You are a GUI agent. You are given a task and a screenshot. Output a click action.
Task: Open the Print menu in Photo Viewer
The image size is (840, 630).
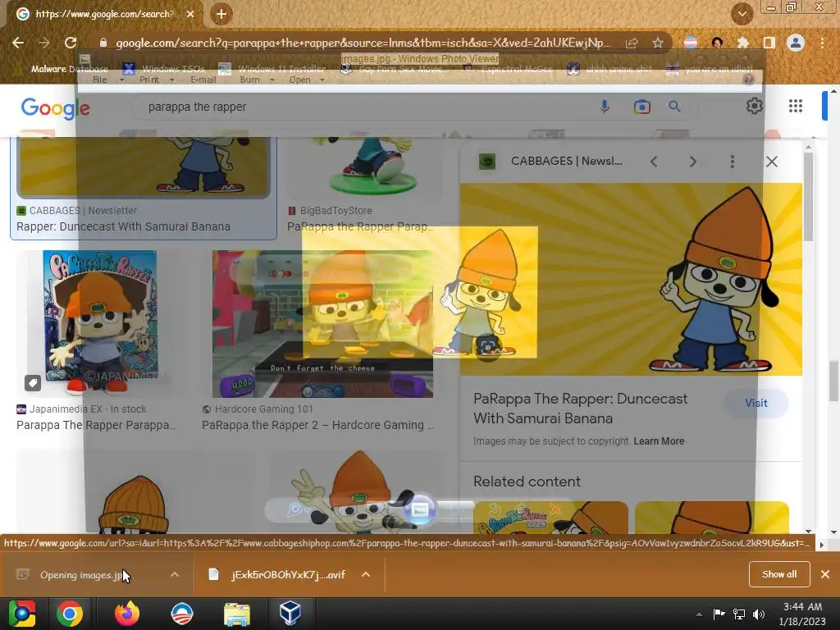[157, 80]
